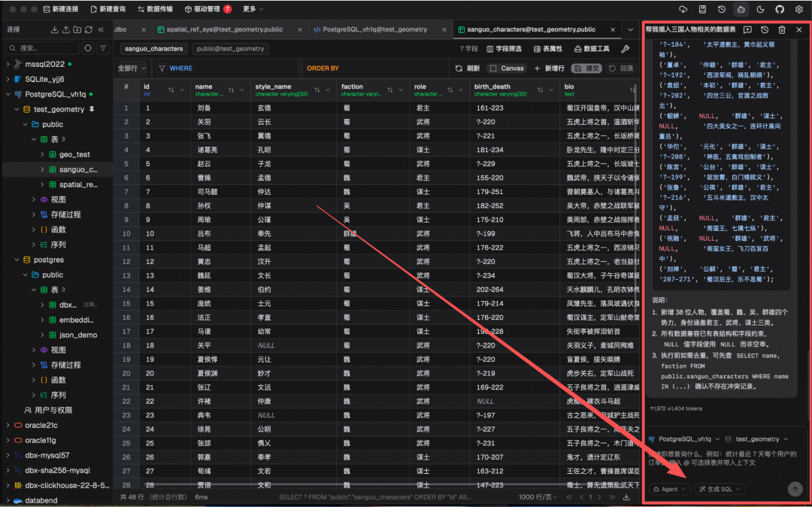The width and height of the screenshot is (812, 507).
Task: Expand the oracle21c connection
Action: (8, 425)
